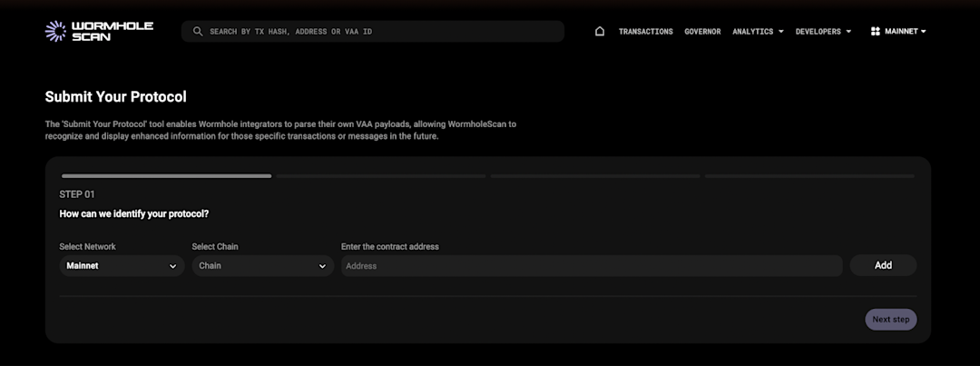Image resolution: width=980 pixels, height=366 pixels.
Task: Open the Governor page
Action: pyautogui.click(x=702, y=31)
